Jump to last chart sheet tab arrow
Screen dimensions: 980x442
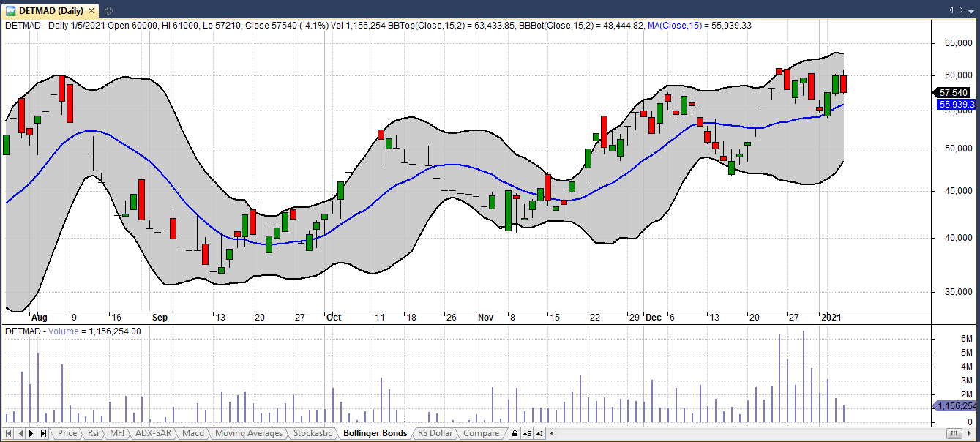tap(43, 433)
